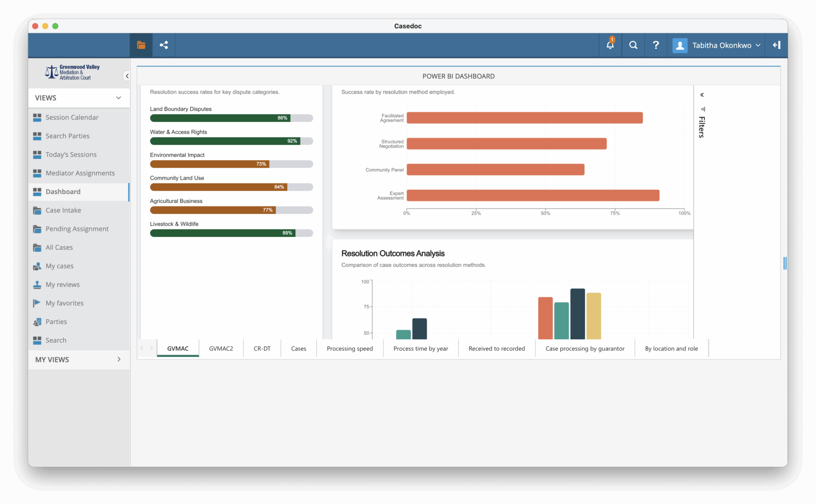Open the Session Calendar view
Viewport: 816px width, 504px height.
point(79,118)
